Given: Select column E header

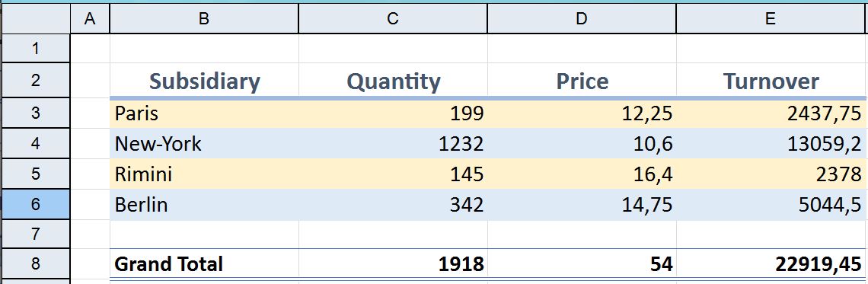Looking at the screenshot, I should tap(771, 19).
